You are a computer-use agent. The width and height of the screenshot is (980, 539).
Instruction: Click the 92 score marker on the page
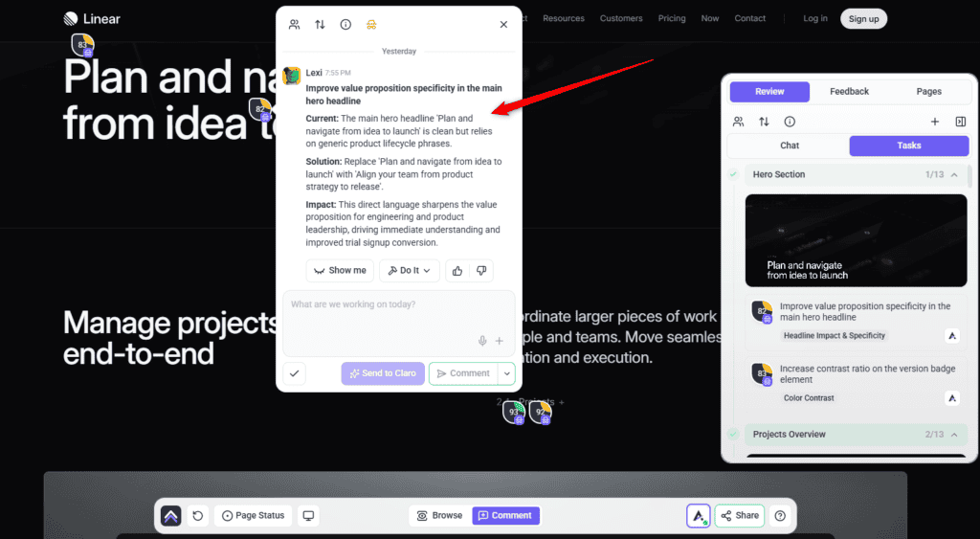pos(541,413)
